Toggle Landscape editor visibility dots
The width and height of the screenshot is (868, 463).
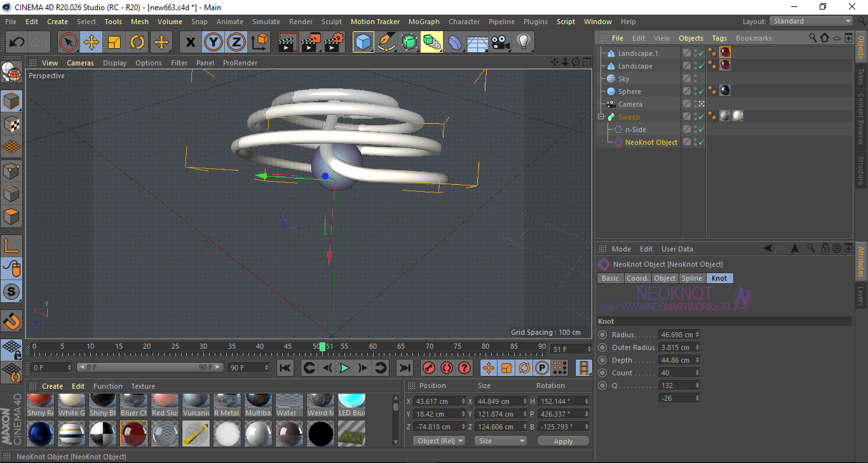click(695, 66)
